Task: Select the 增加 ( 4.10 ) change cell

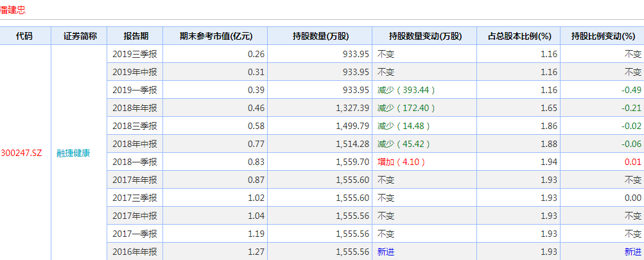Action: point(424,162)
